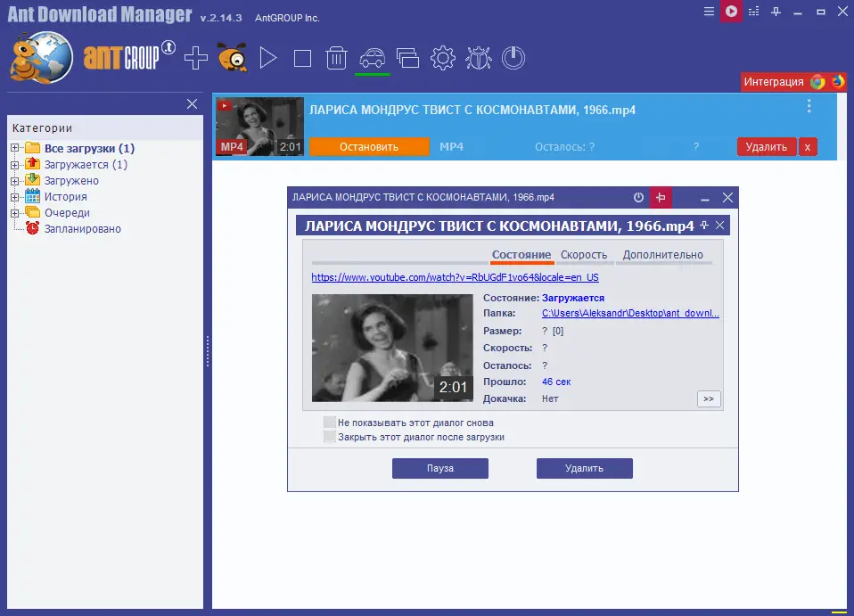This screenshot has height=616, width=854.
Task: Click the red pin icon in dialog title bar
Action: (x=661, y=197)
